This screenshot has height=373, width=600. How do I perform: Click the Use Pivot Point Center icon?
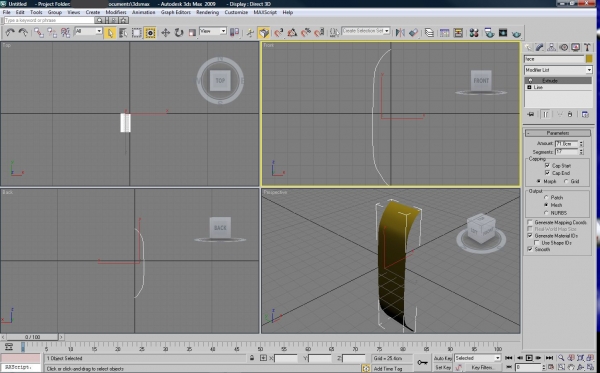coord(234,33)
